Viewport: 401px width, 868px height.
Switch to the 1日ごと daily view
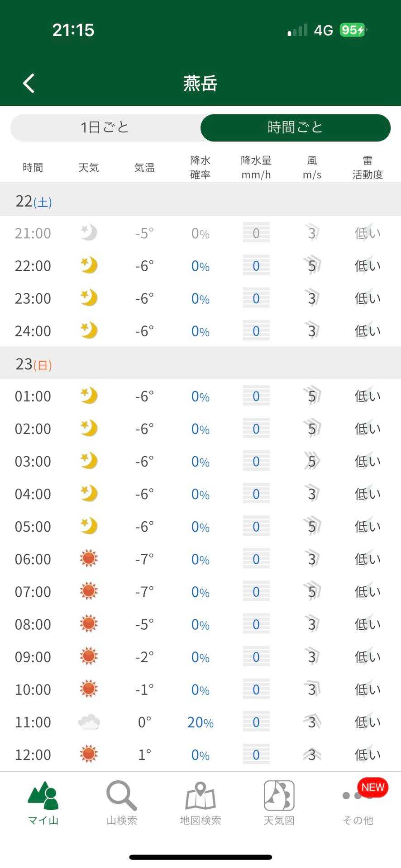[x=105, y=127]
